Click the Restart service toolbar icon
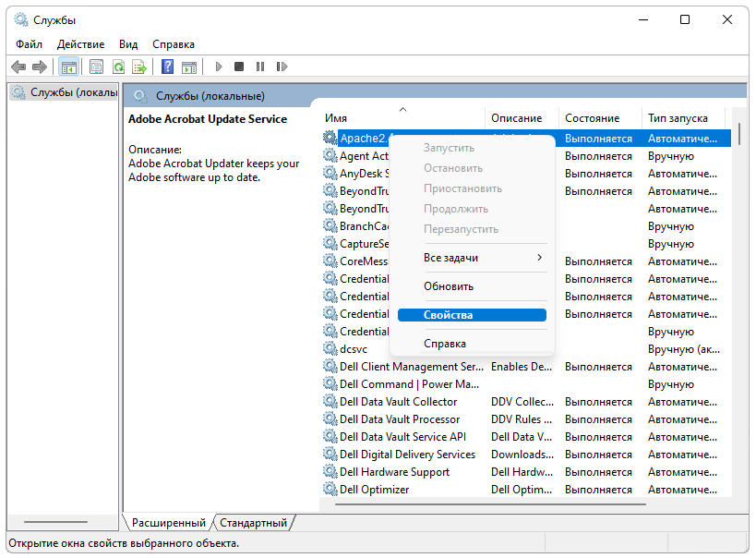Screen dimensions: 756x558 pyautogui.click(x=282, y=67)
